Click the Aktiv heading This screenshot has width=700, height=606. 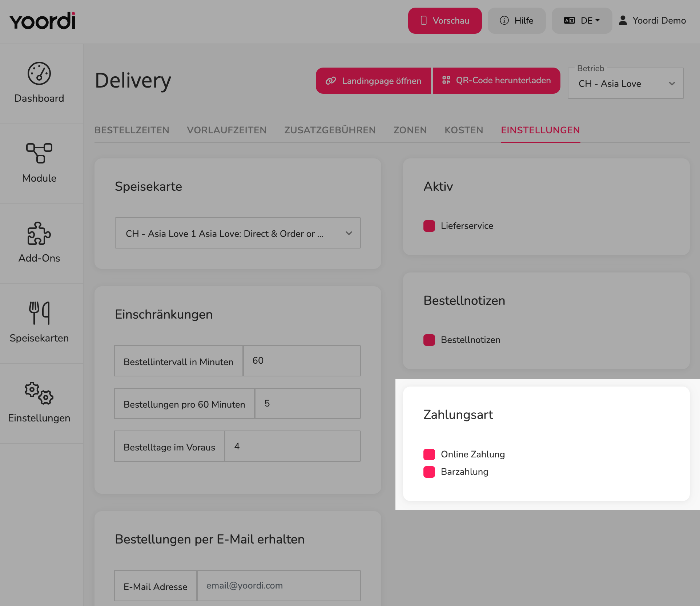pos(438,186)
